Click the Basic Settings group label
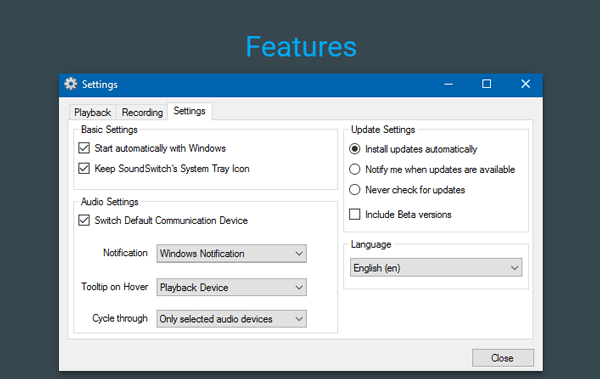 click(109, 129)
